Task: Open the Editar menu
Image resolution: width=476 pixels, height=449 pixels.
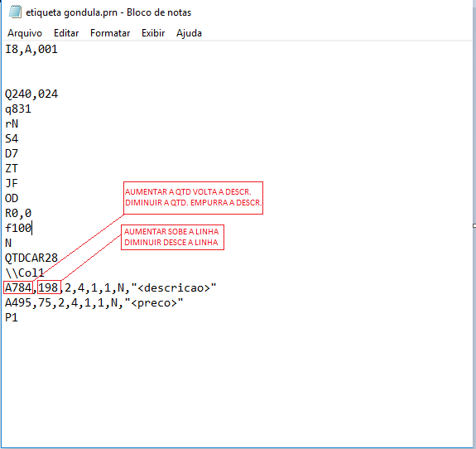Action: (x=66, y=33)
